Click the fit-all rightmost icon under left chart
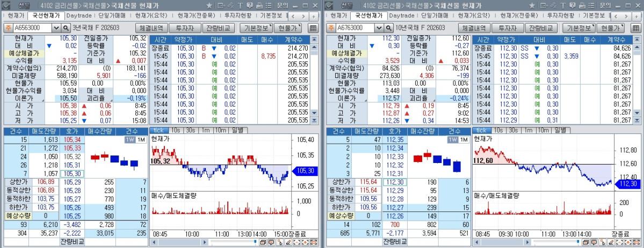Image resolution: width=644 pixels, height=248 pixels. point(314,242)
